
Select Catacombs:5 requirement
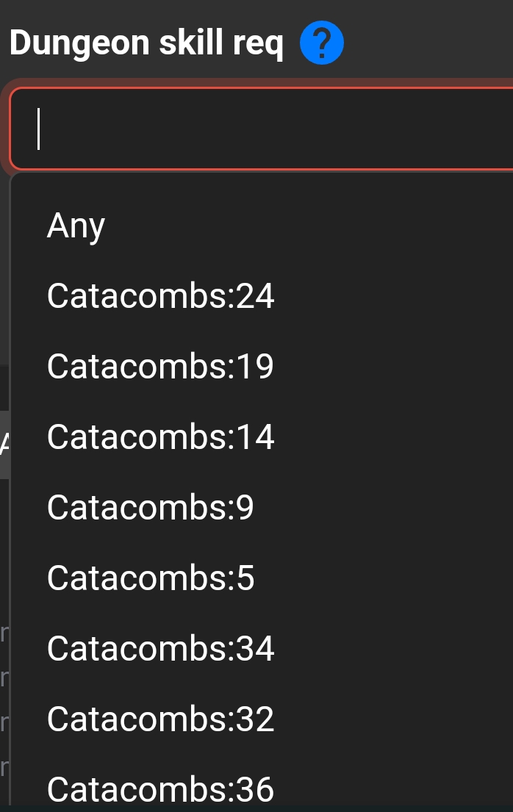[x=150, y=578]
